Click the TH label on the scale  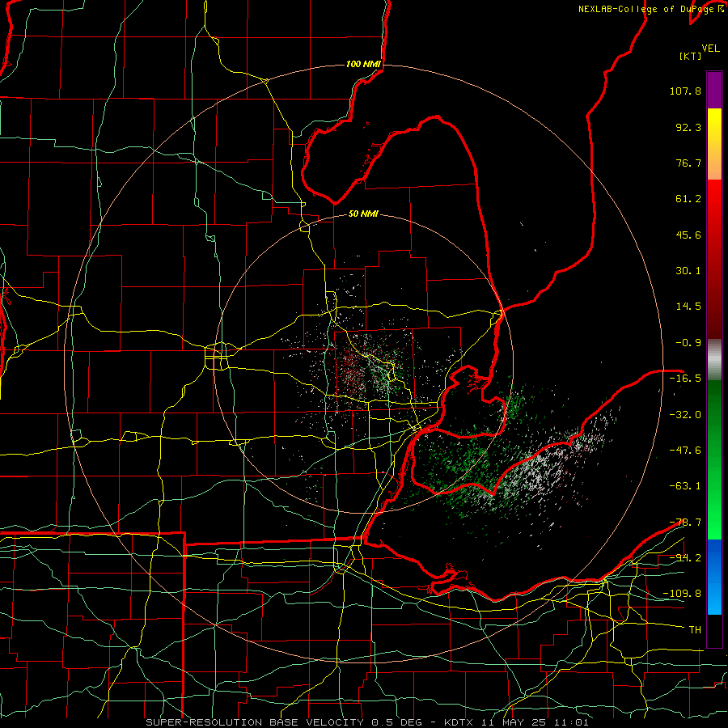pos(695,630)
